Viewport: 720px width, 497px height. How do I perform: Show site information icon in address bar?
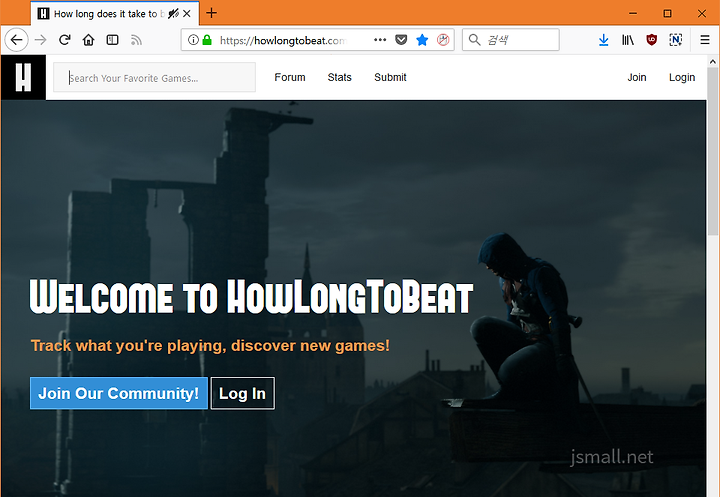(193, 40)
